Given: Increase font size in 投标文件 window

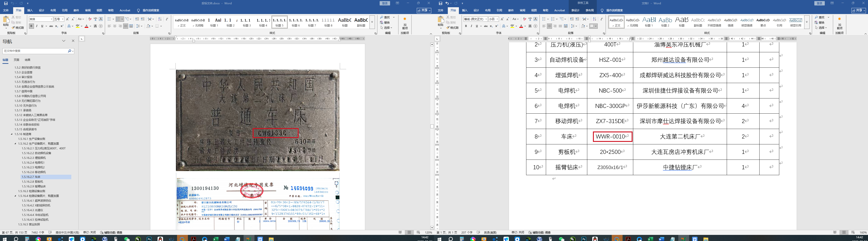Looking at the screenshot, I should point(67,19).
